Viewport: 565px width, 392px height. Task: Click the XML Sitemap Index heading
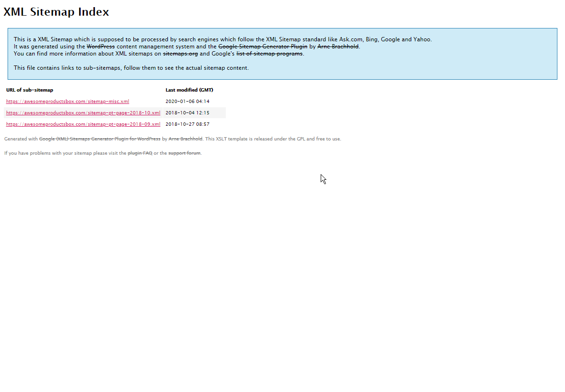point(56,12)
